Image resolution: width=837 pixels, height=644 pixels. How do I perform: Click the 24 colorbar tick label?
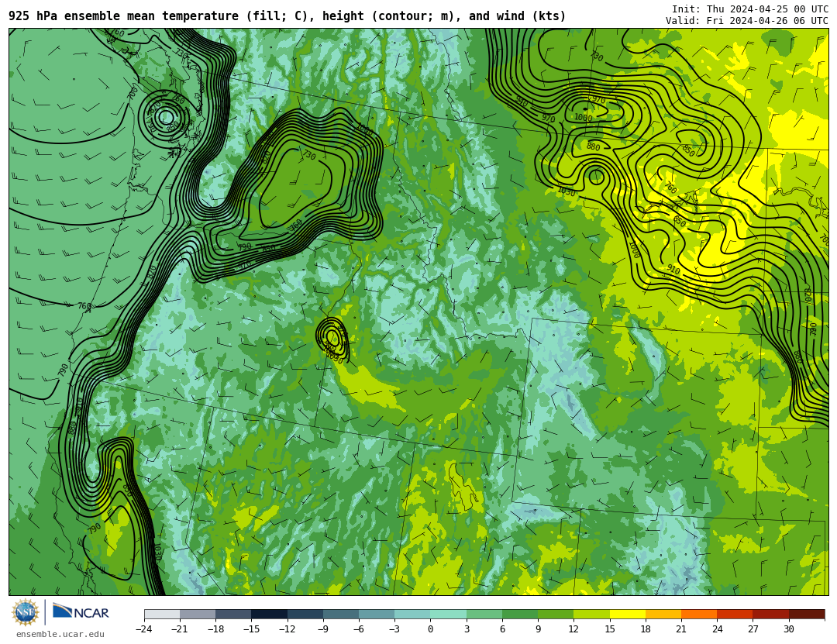[x=718, y=629]
